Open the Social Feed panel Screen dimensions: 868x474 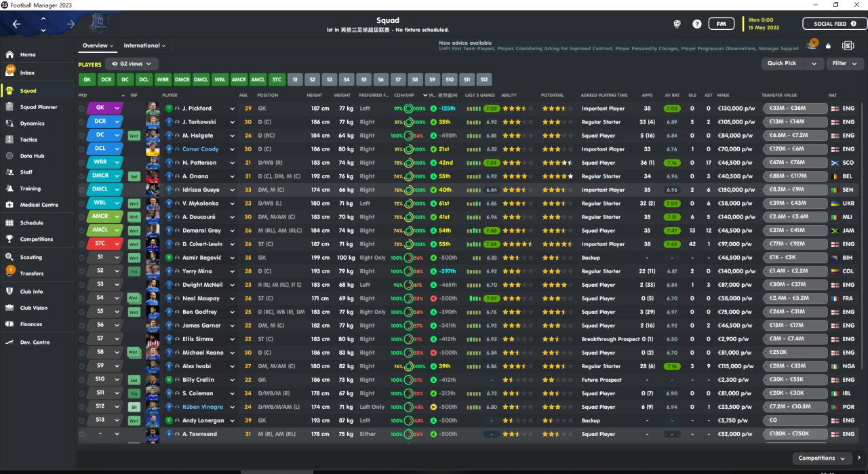pyautogui.click(x=834, y=24)
